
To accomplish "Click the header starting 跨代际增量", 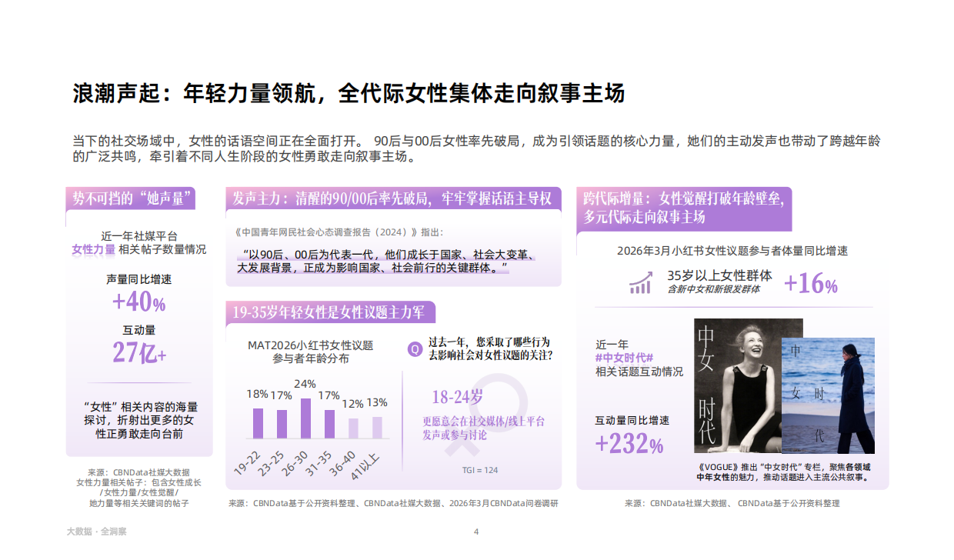I will (x=684, y=208).
